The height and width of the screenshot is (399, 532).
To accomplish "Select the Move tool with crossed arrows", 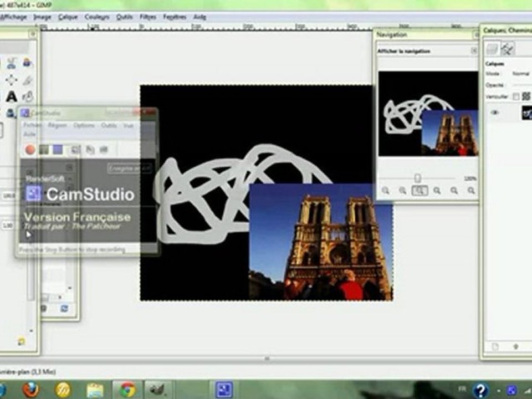I will [x=11, y=80].
